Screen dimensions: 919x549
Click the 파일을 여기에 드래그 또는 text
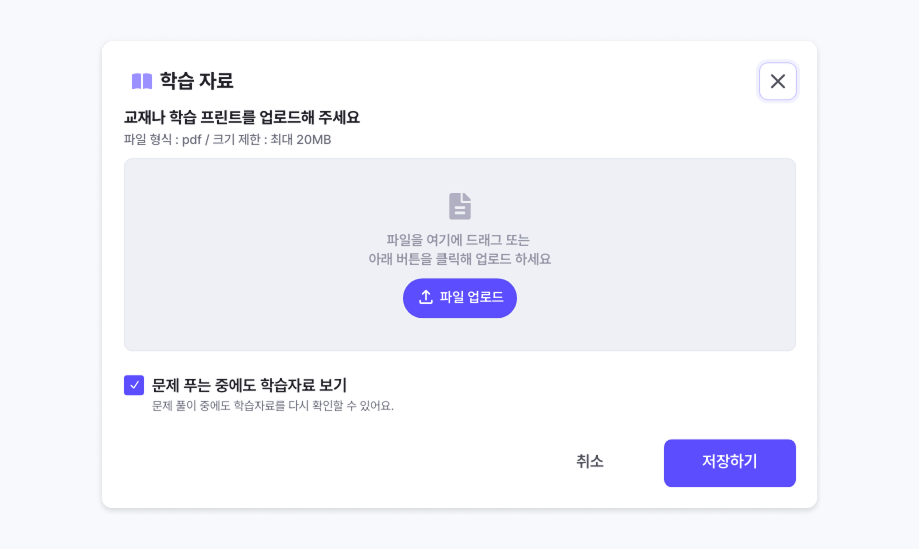pos(458,240)
